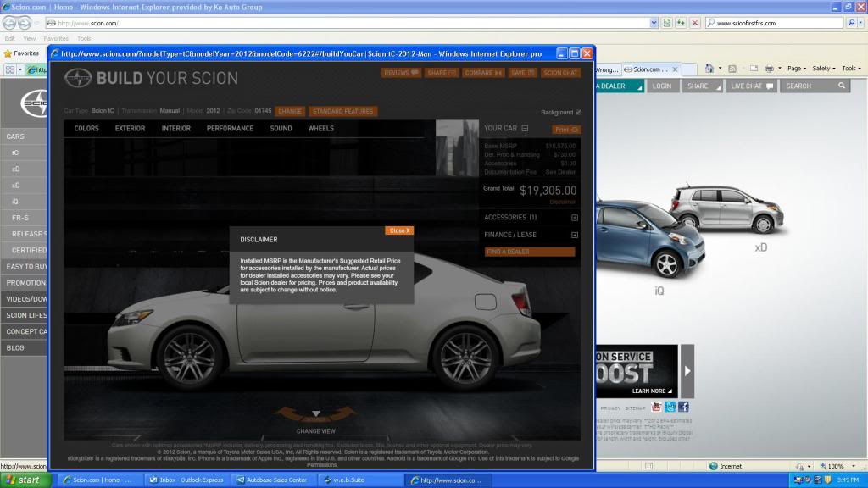Screen dimensions: 868x488
Task: Click the RSS feeds icon in command bar
Action: (732, 69)
